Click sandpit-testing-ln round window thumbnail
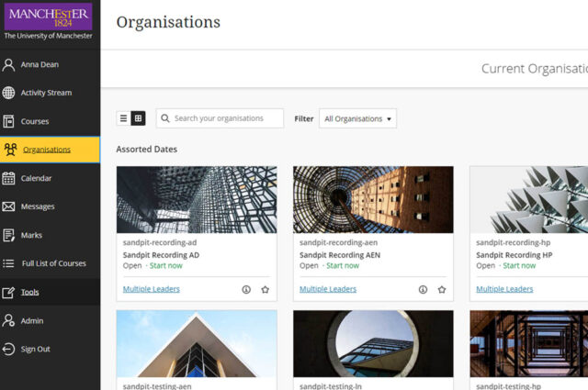The image size is (588, 390). [374, 343]
